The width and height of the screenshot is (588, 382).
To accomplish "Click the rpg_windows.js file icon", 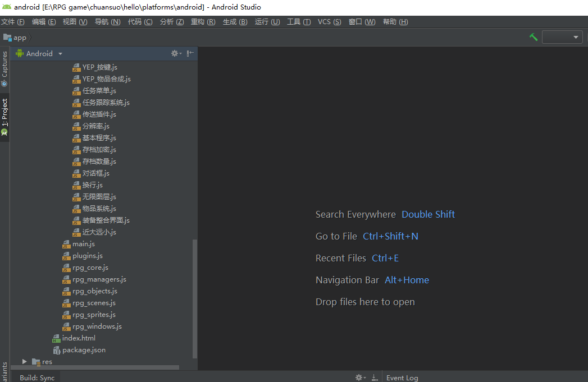I will [x=66, y=326].
